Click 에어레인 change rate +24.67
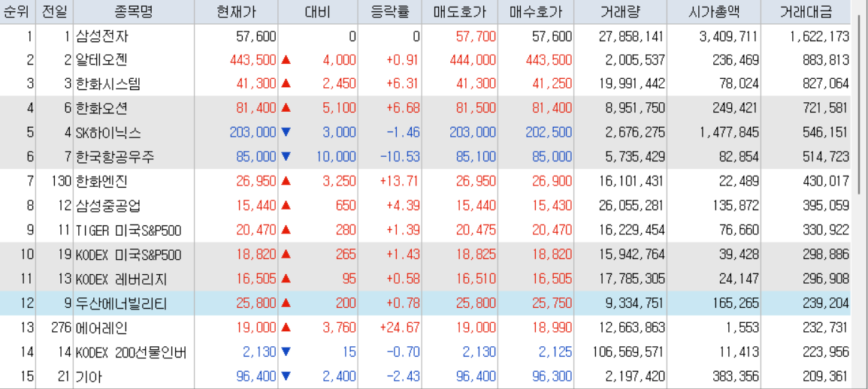868x389 pixels. click(398, 327)
